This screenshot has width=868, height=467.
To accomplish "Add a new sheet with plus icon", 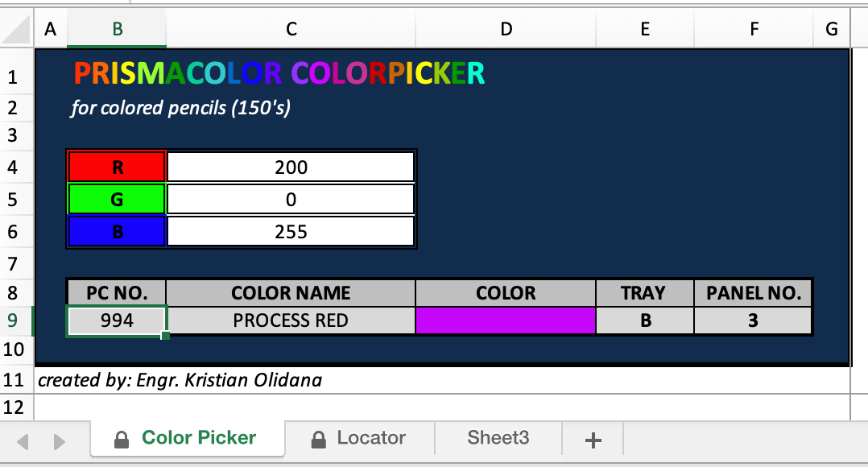I will 593,440.
